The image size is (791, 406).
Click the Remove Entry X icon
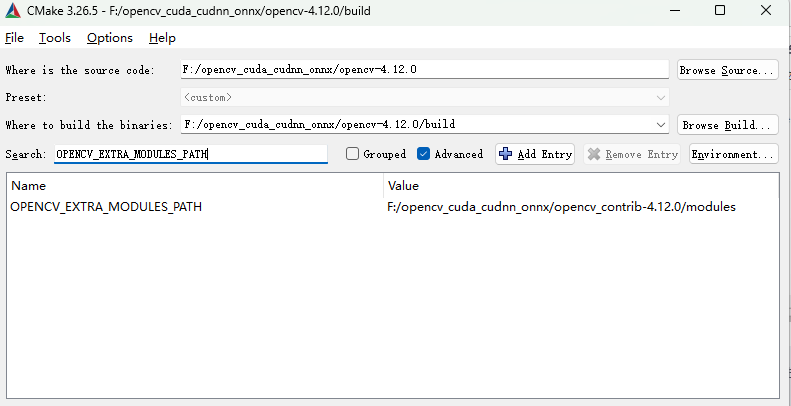(594, 154)
